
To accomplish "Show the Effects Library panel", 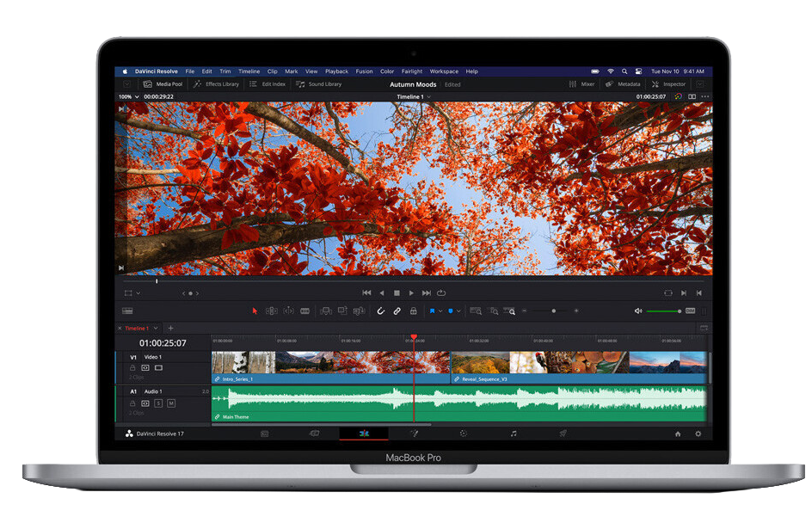I will (x=216, y=84).
